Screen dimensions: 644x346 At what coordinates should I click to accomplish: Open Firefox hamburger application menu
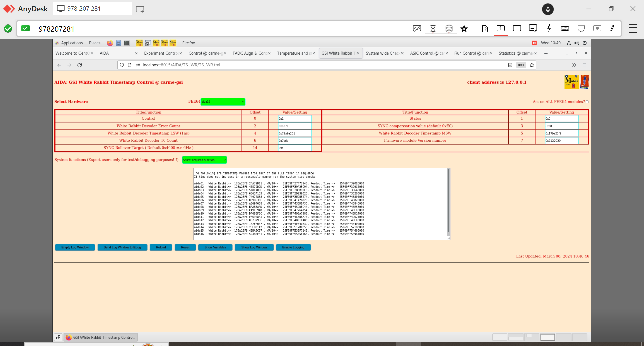click(x=584, y=65)
